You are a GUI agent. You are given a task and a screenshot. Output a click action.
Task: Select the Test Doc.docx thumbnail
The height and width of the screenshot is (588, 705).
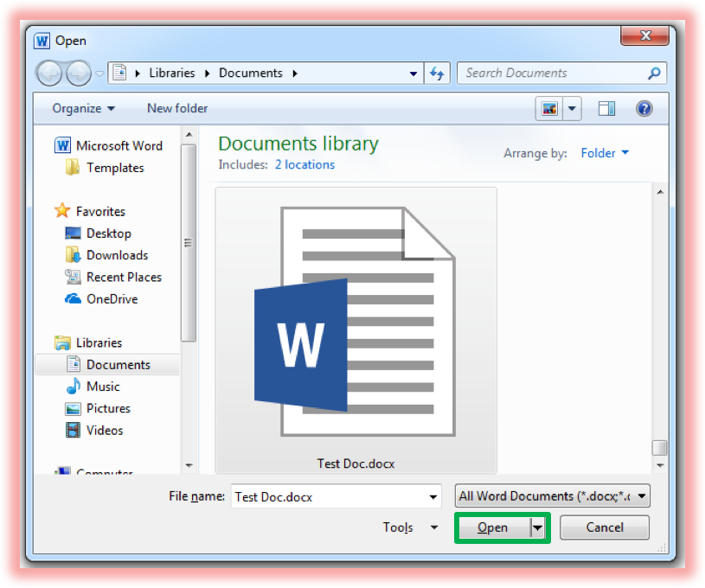[356, 329]
